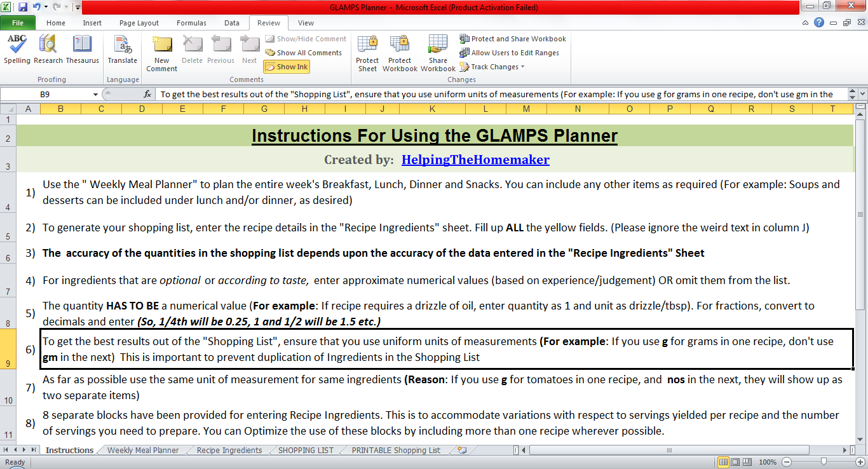The width and height of the screenshot is (868, 469).
Task: Open the HelpingTheHomemaker link
Action: coord(475,160)
